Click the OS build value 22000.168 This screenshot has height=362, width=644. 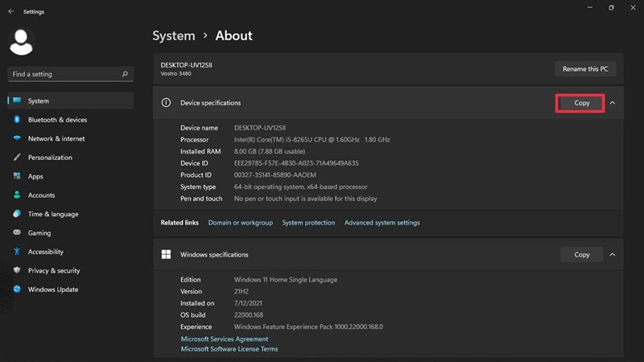249,315
